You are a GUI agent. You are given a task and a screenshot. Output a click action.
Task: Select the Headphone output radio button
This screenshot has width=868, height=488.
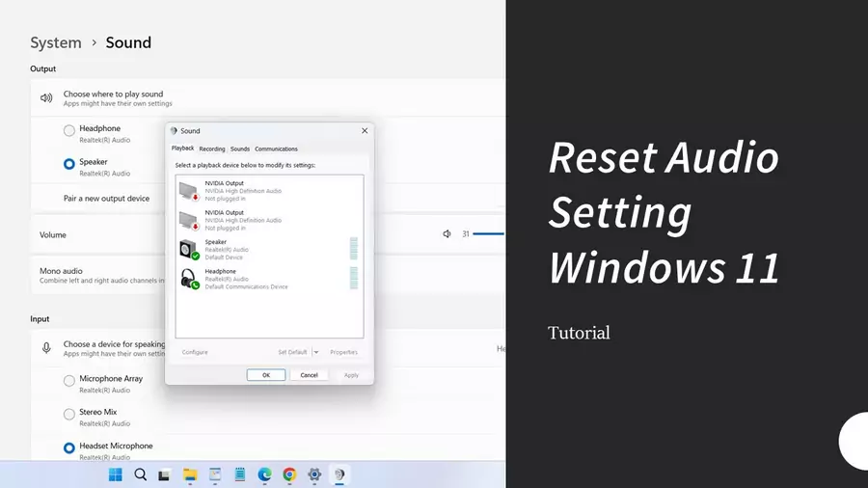pos(69,130)
